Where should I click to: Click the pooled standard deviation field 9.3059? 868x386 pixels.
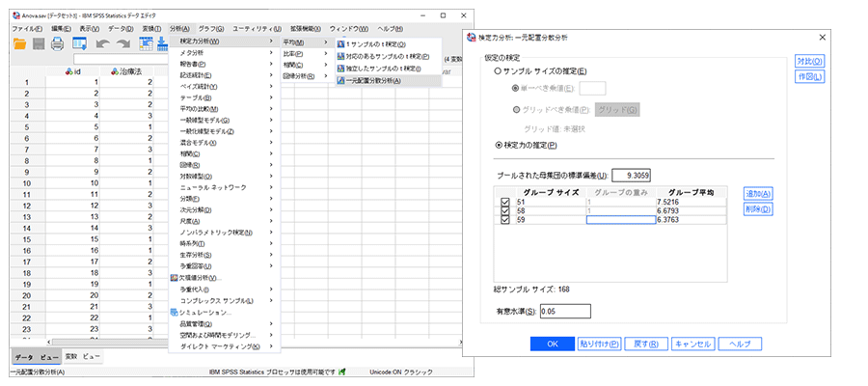point(632,176)
